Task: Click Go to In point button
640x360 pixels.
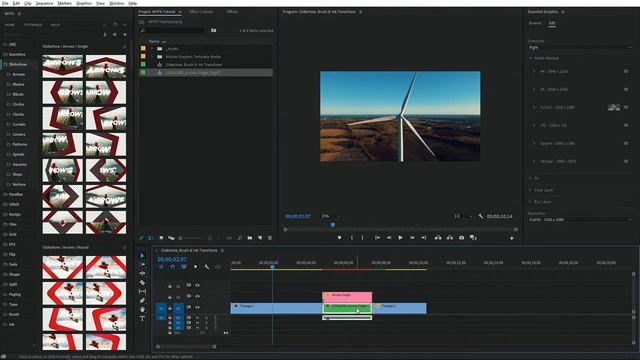Action: [x=377, y=238]
